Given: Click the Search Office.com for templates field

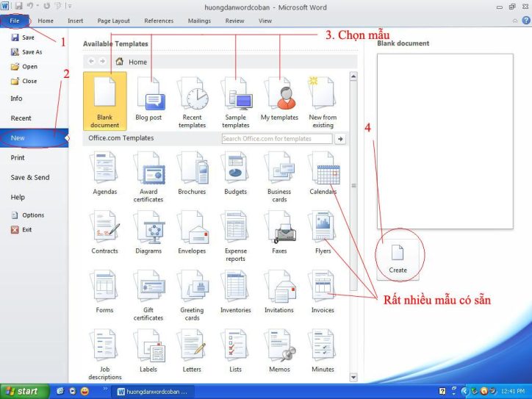Looking at the screenshot, I should 277,139.
